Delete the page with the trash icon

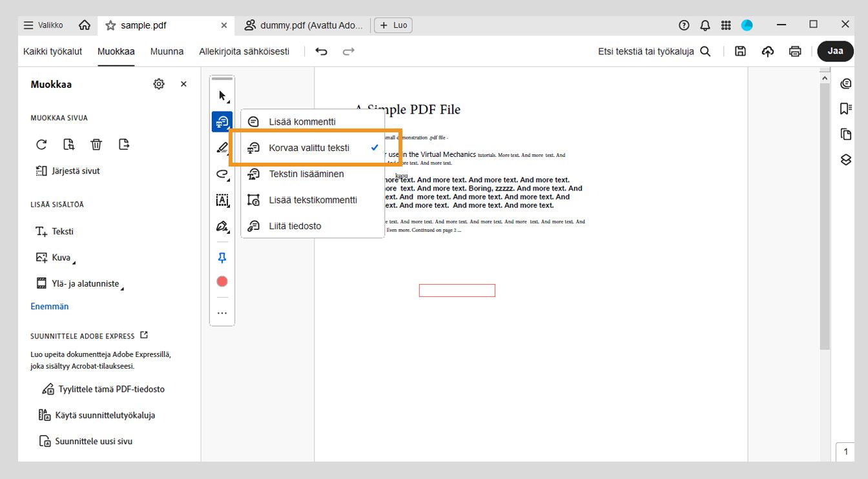[x=96, y=145]
